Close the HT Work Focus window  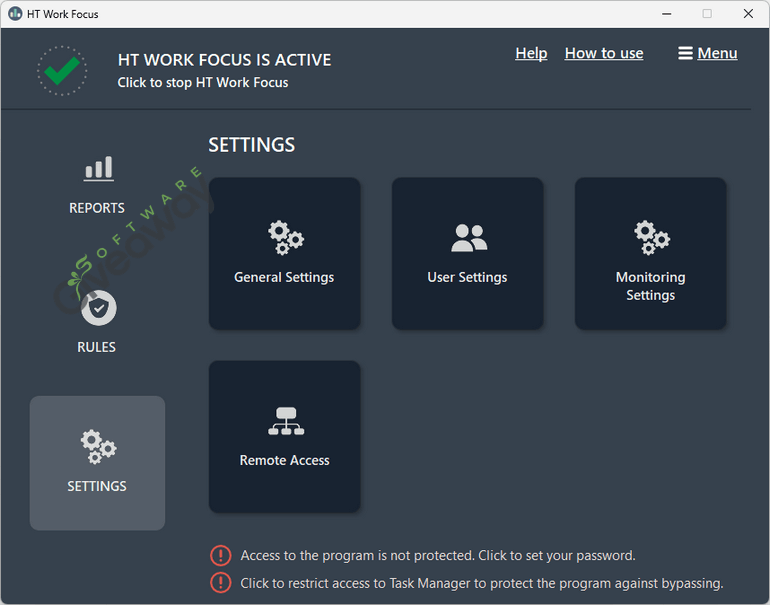click(748, 14)
